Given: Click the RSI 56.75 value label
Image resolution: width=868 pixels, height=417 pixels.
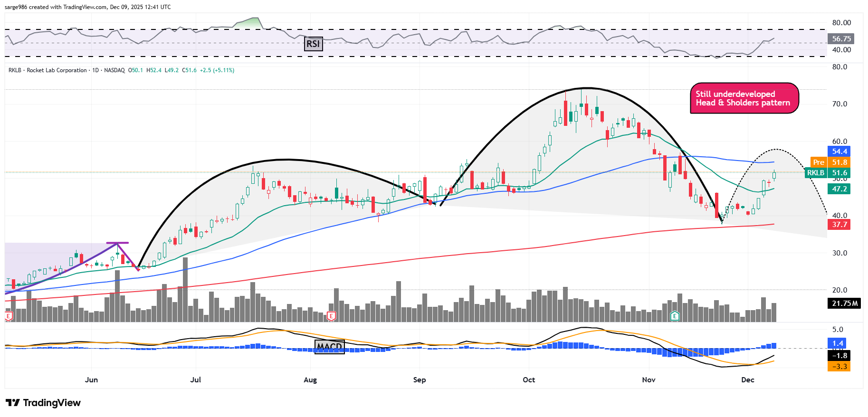Looking at the screenshot, I should 841,39.
